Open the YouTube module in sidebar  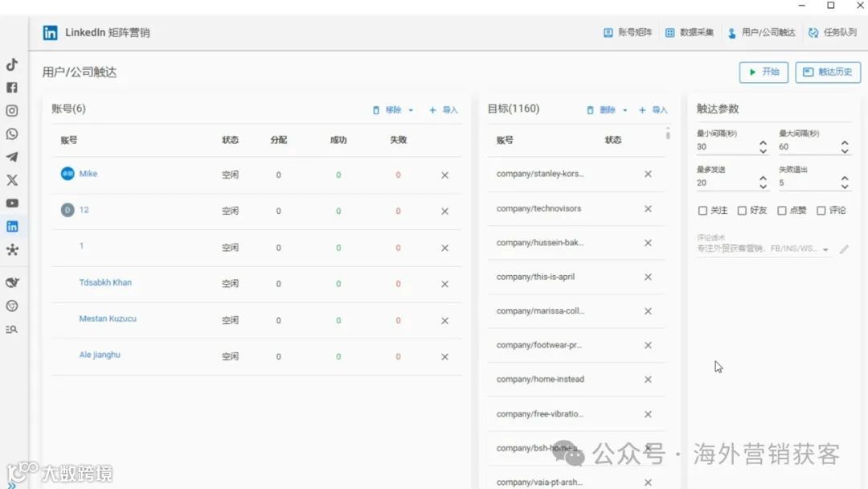[x=12, y=203]
